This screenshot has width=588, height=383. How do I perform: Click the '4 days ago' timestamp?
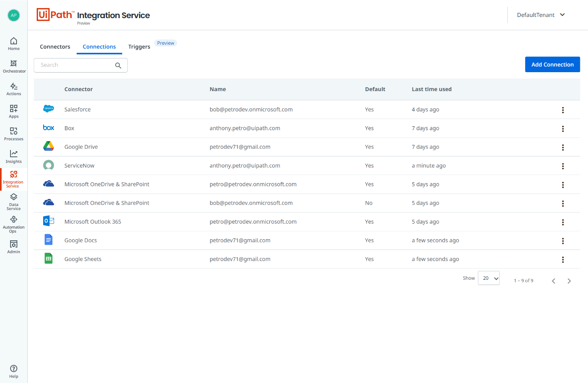425,109
